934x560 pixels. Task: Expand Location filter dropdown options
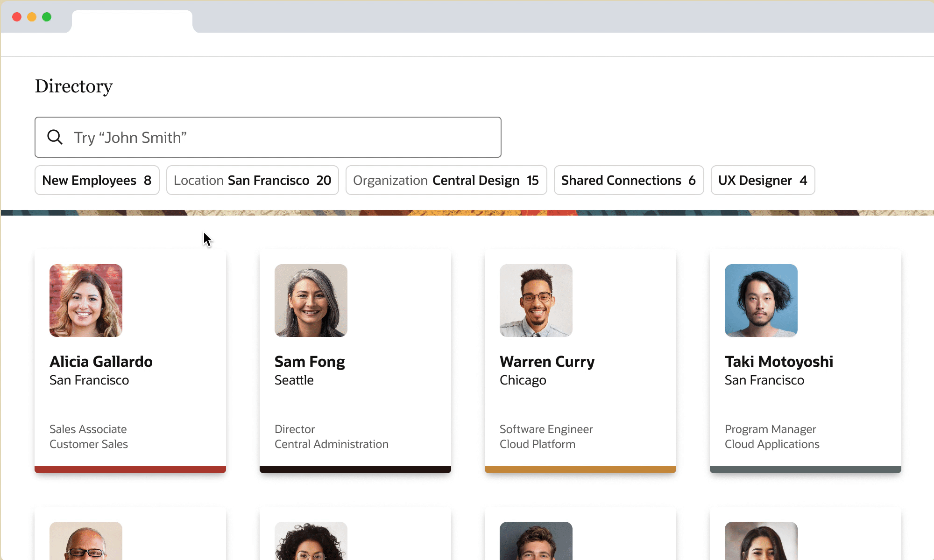(252, 180)
